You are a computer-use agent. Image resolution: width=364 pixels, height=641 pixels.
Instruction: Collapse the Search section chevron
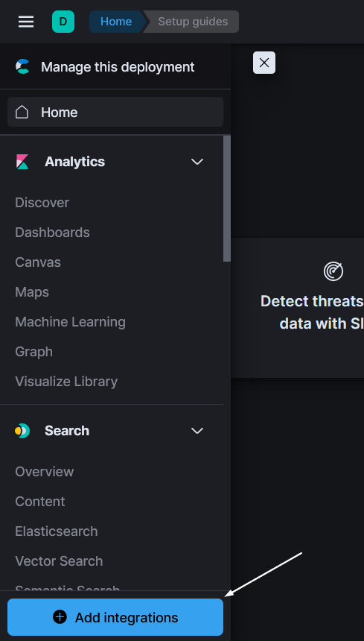tap(197, 431)
